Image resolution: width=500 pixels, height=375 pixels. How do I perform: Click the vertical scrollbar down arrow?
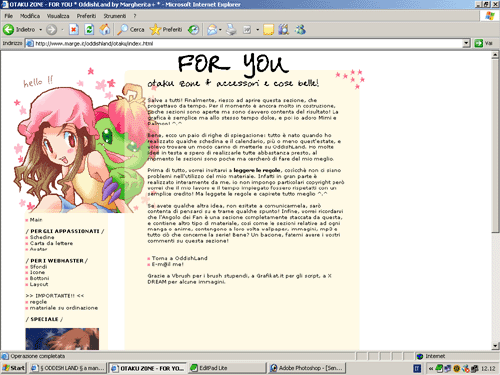495,346
